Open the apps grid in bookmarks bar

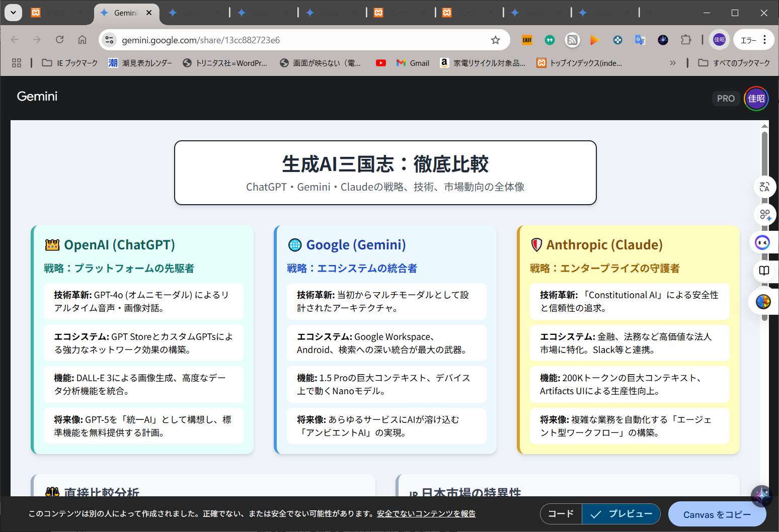click(17, 63)
